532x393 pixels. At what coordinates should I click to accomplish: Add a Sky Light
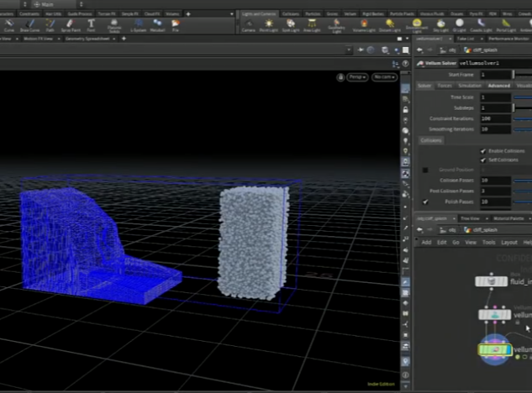440,26
